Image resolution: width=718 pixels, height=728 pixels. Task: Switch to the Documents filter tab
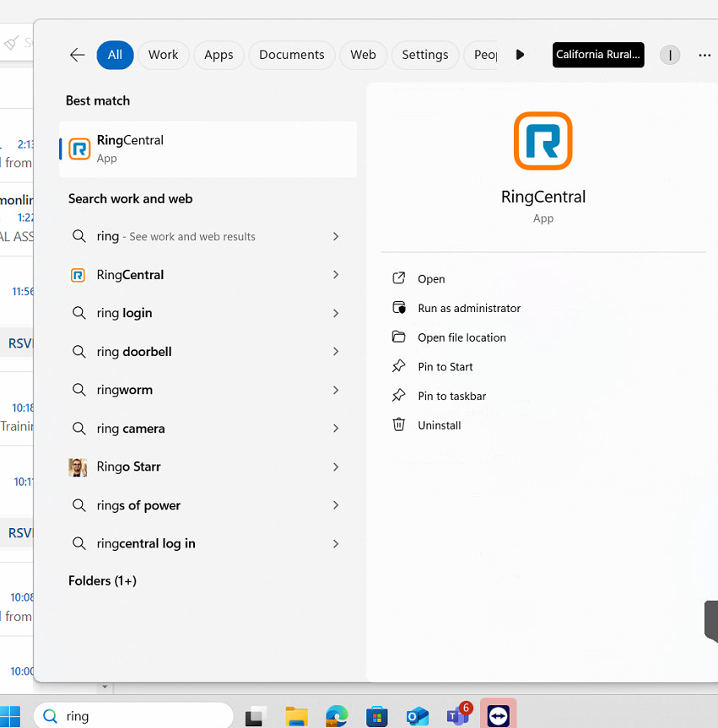tap(292, 55)
